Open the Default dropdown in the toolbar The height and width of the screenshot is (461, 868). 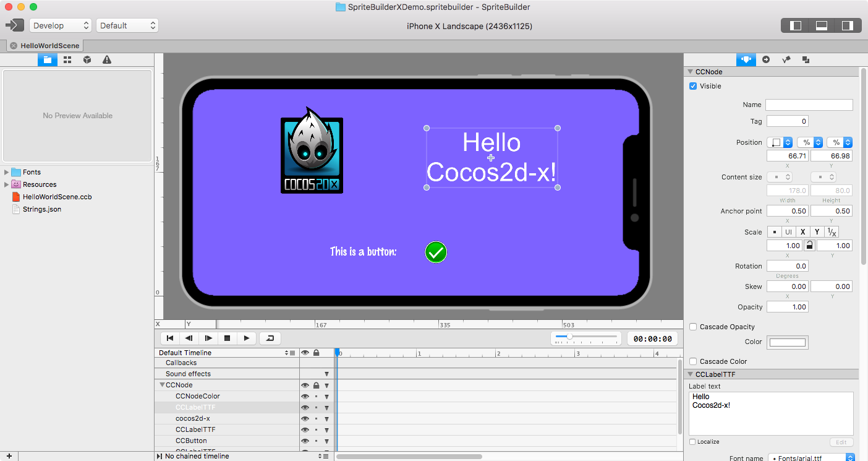coord(127,25)
